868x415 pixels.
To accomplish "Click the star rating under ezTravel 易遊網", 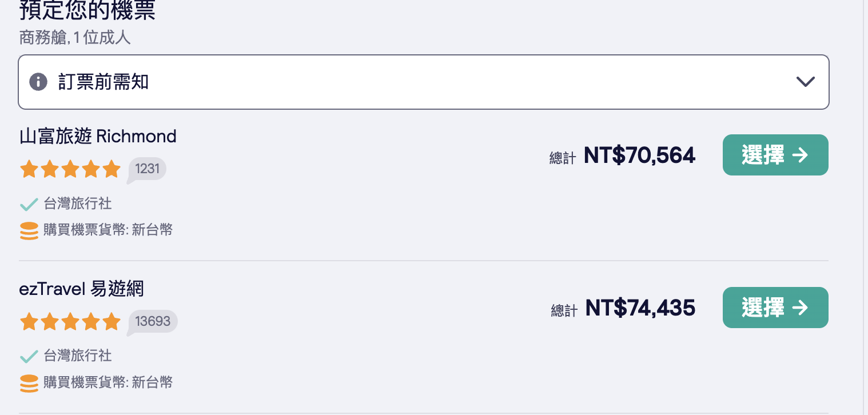I will point(70,322).
